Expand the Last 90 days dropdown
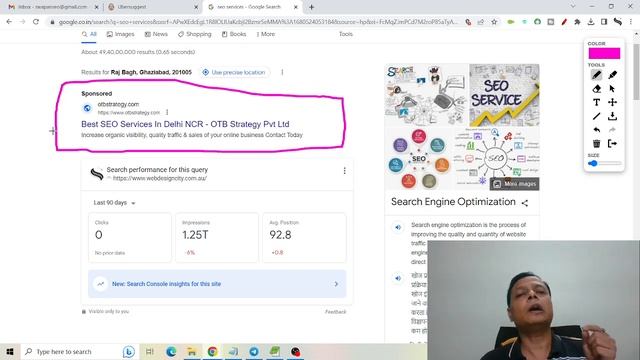 [x=114, y=203]
